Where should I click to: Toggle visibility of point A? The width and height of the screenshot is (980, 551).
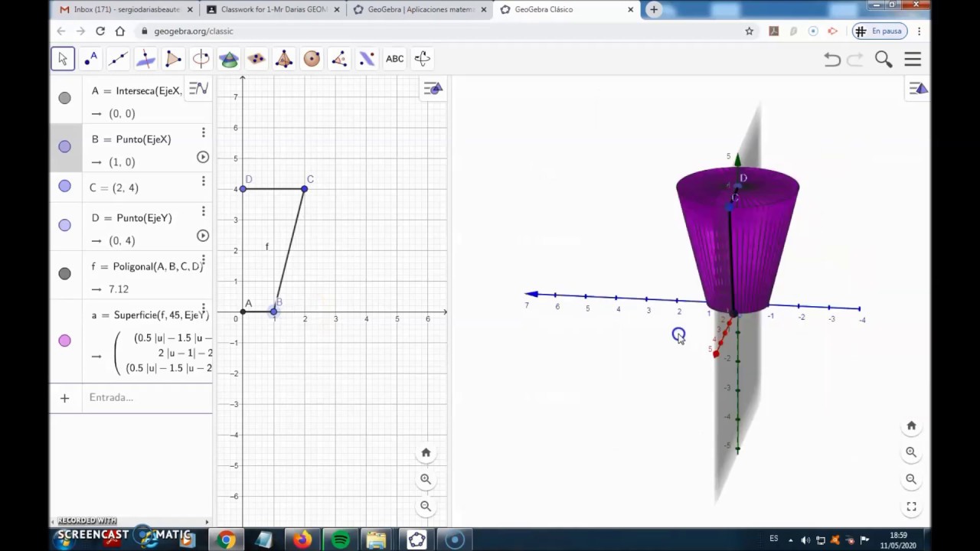pyautogui.click(x=64, y=98)
